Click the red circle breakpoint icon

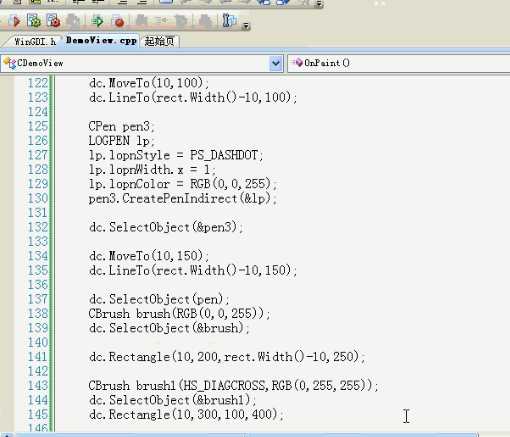point(118,22)
